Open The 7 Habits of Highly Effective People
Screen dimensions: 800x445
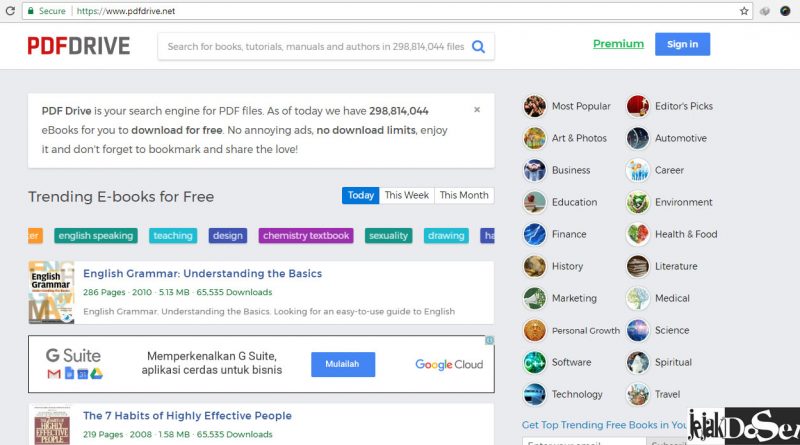click(187, 416)
